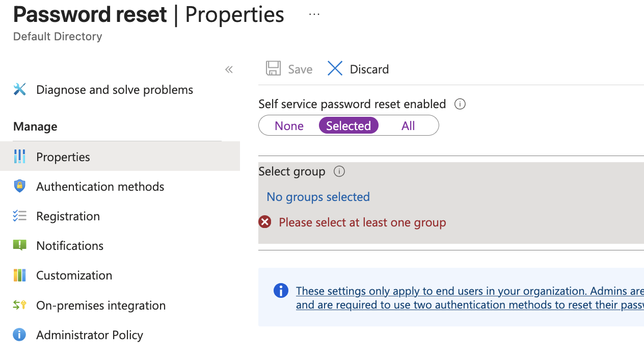Open the Notifications settings

(70, 246)
